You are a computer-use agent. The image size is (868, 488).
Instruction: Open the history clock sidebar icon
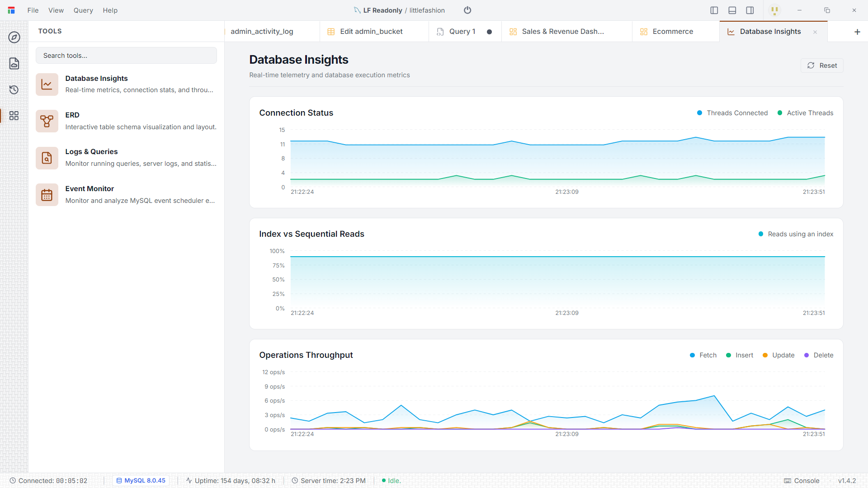[x=14, y=89]
